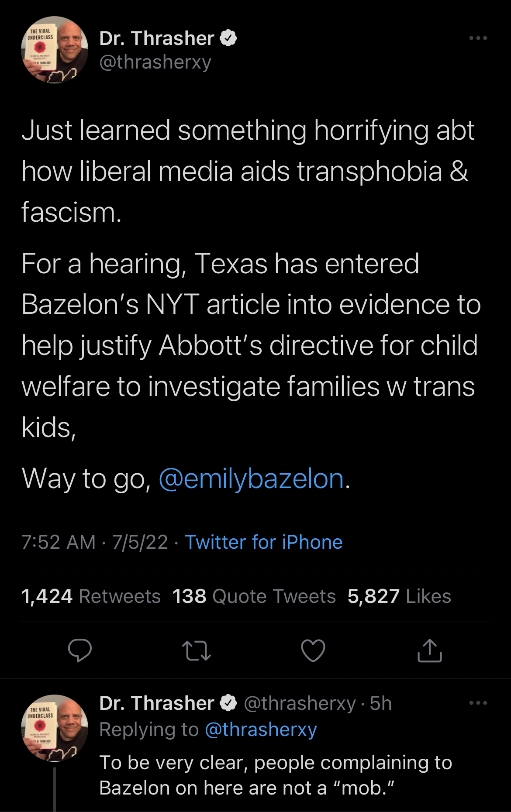Open the @emilybazelon mention link
This screenshot has width=511, height=812.
[x=251, y=479]
